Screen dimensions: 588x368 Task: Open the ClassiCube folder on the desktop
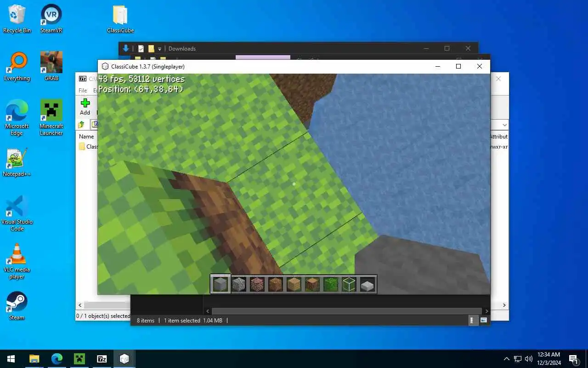[x=120, y=19]
